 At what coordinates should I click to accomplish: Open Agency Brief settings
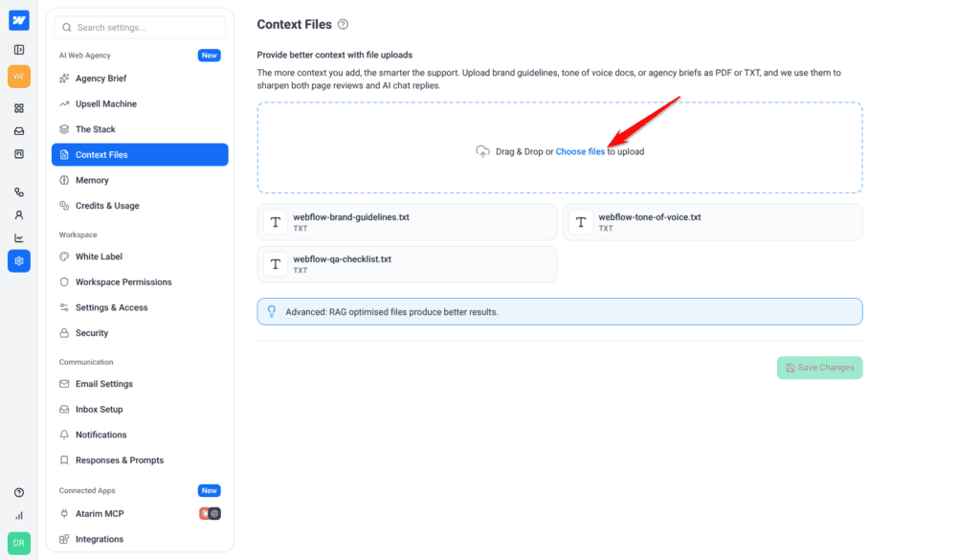140,78
